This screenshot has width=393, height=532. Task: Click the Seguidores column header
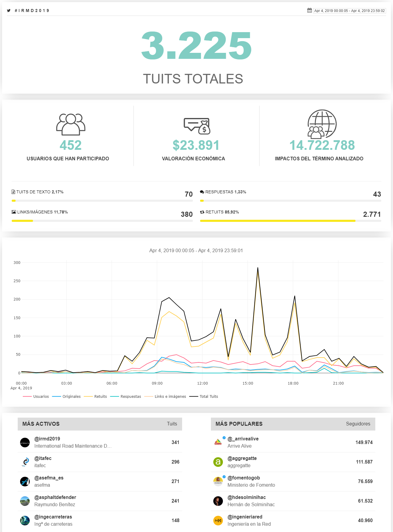[358, 424]
